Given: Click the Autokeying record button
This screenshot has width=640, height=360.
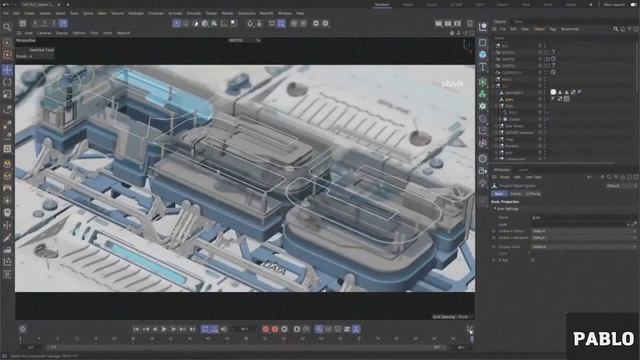Looking at the screenshot, I should point(275,329).
